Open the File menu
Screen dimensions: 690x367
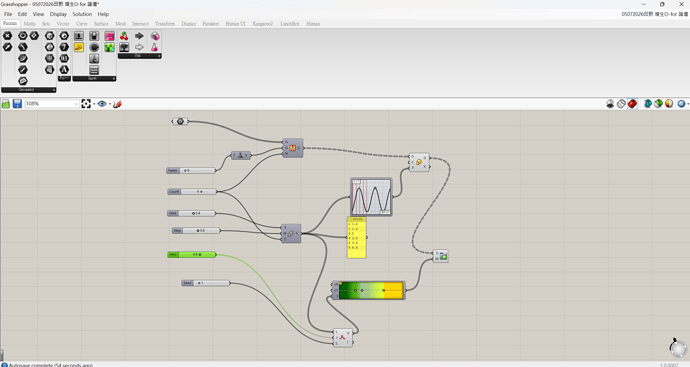point(8,14)
